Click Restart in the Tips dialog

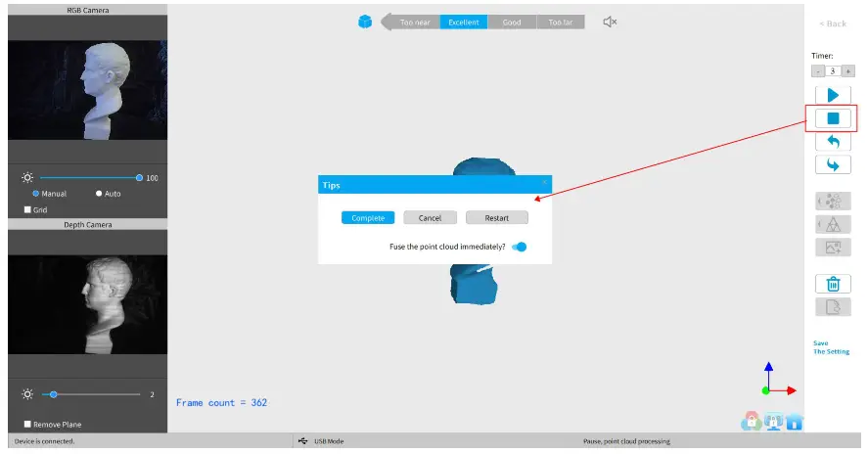(x=496, y=218)
